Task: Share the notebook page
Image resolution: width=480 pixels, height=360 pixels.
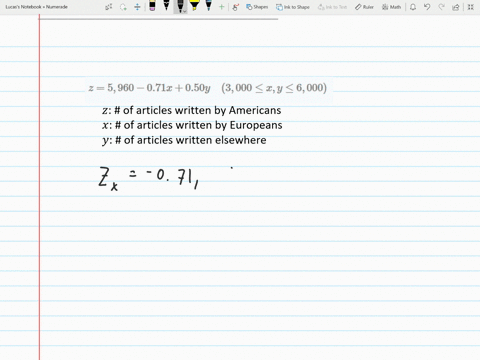Action: click(456, 7)
